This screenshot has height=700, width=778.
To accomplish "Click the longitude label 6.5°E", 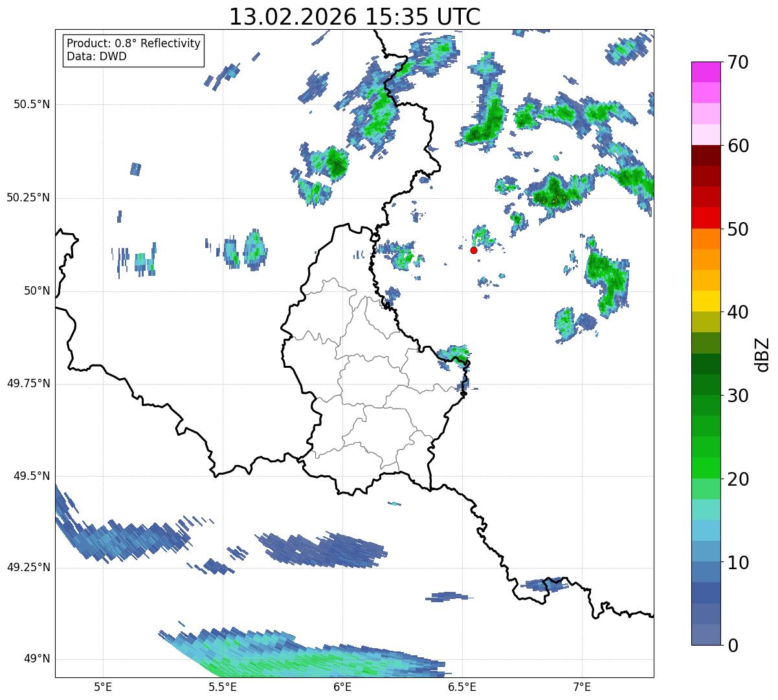I will pyautogui.click(x=462, y=687).
